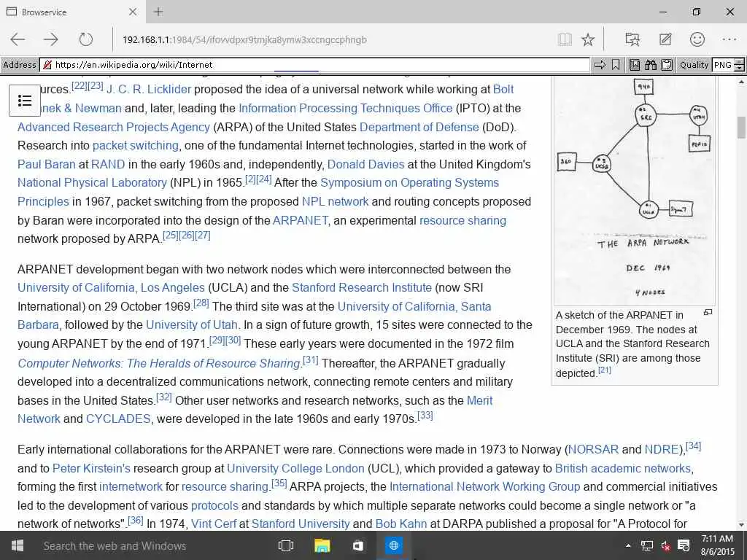Open the Windows Start menu
This screenshot has width=747, height=560.
click(18, 545)
